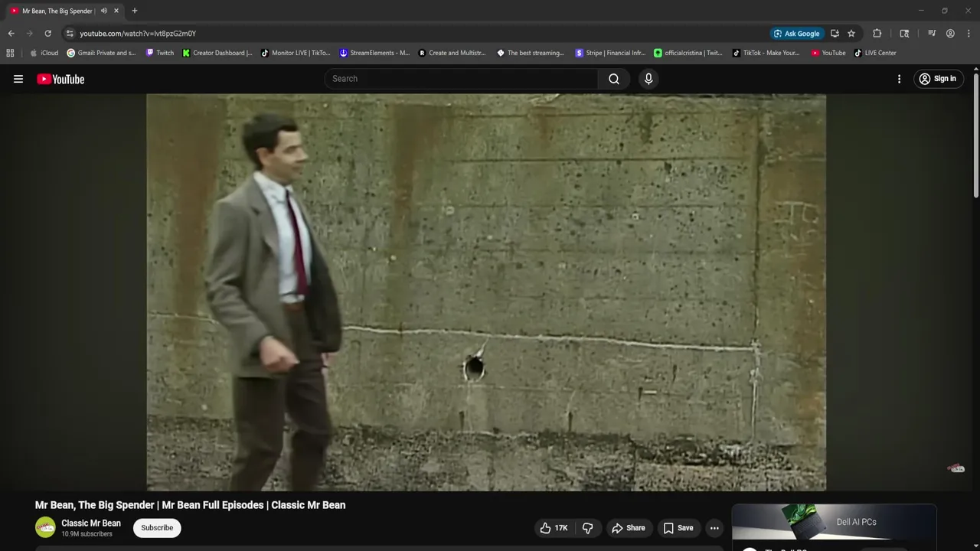This screenshot has width=980, height=551.
Task: Open YouTube settings three-dot menu
Action: [899, 79]
